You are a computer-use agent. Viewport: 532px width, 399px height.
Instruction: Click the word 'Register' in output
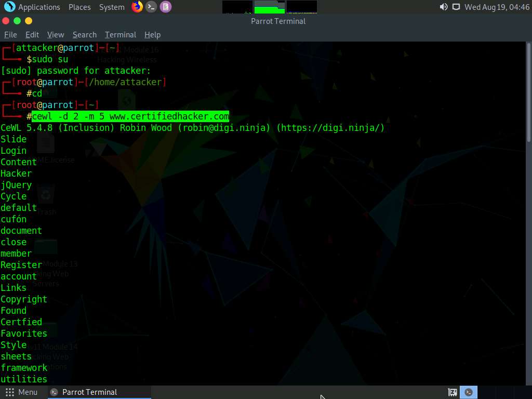[21, 265]
